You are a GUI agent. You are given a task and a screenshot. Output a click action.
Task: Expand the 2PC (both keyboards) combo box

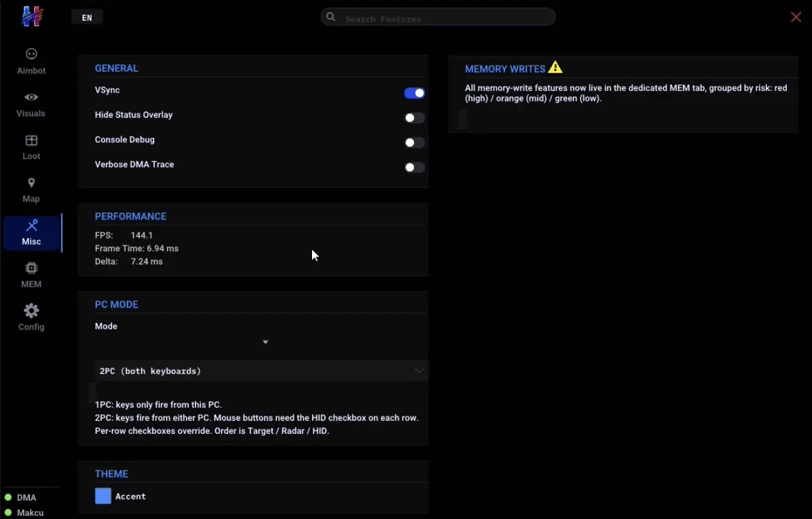(x=261, y=371)
